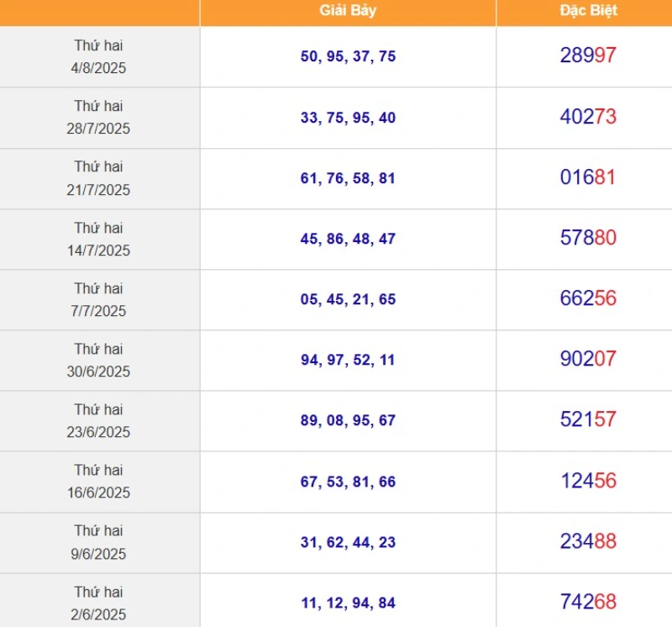This screenshot has width=672, height=627.
Task: Click the special prize number 40273
Action: tap(588, 117)
